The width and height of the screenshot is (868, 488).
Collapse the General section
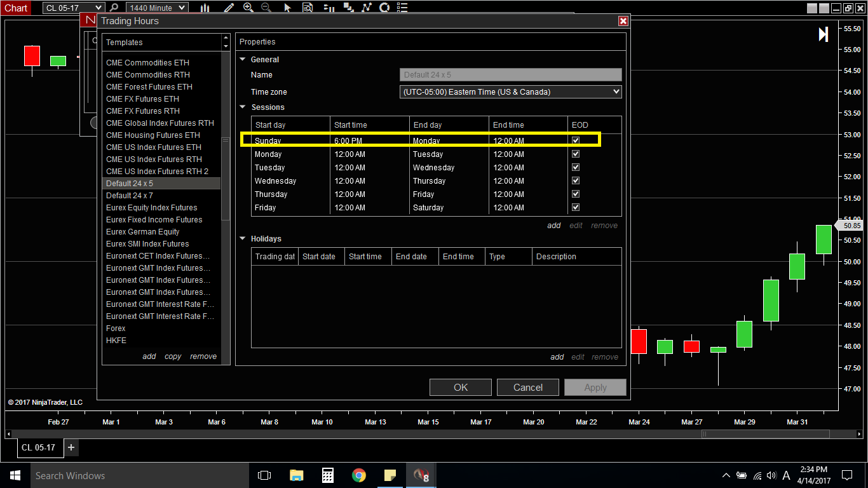[x=242, y=60]
